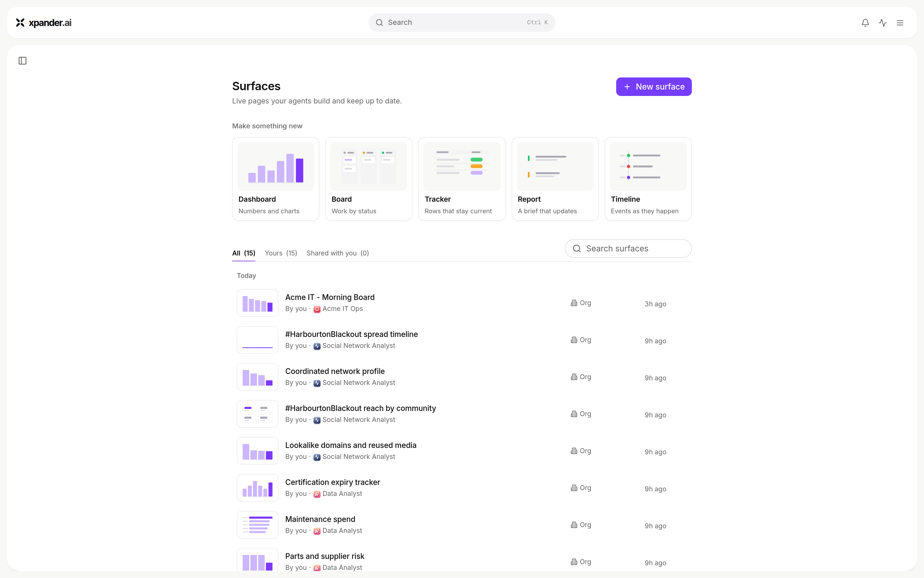Click the Acme IT Ops agent icon
The width and height of the screenshot is (924, 578).
317,309
